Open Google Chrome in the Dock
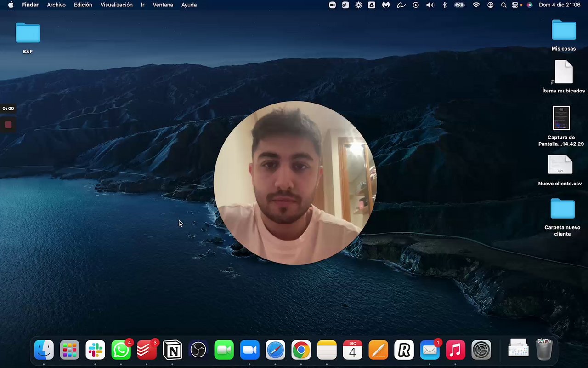Viewport: 588px width, 368px height. (x=301, y=351)
